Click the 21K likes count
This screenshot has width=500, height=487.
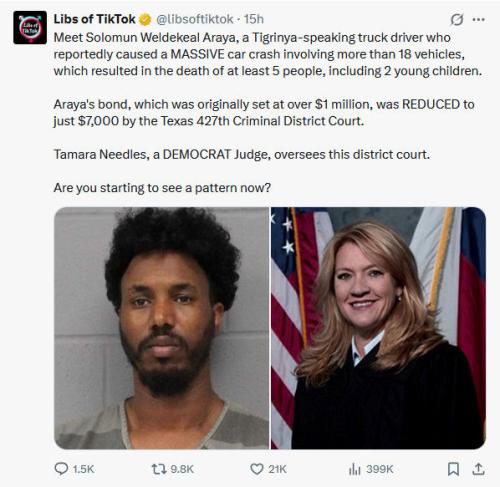(x=277, y=469)
